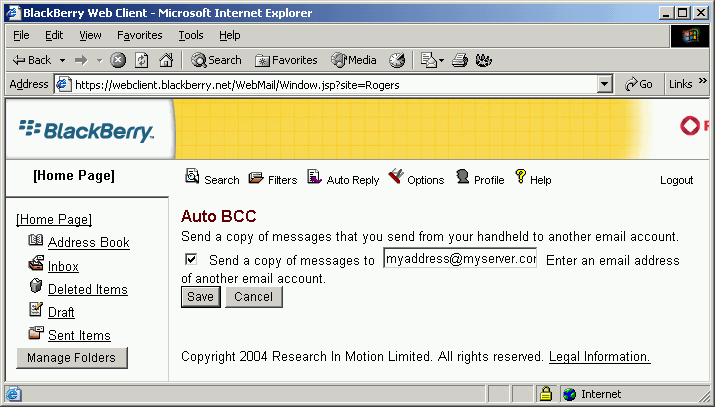Click Logout
715x407 pixels.
(676, 180)
